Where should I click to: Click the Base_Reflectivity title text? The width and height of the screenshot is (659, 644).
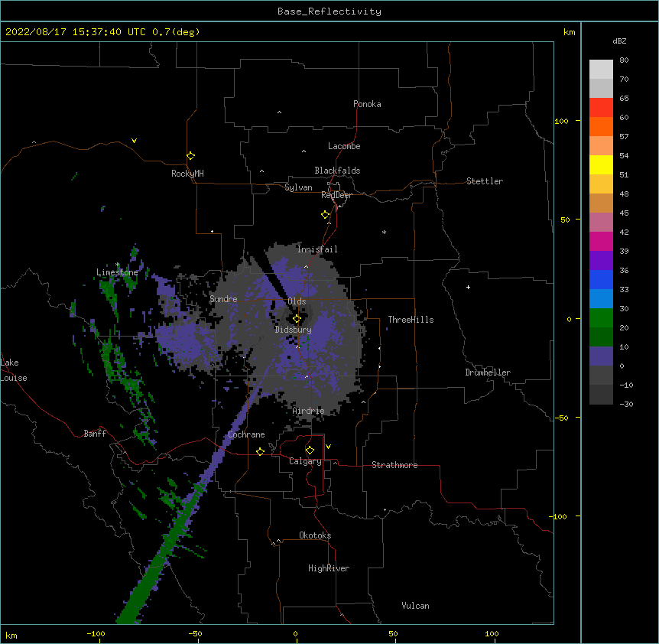[329, 11]
